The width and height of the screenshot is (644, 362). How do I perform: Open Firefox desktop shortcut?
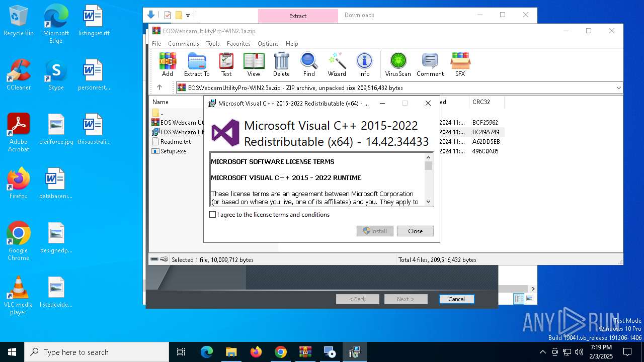point(19,183)
